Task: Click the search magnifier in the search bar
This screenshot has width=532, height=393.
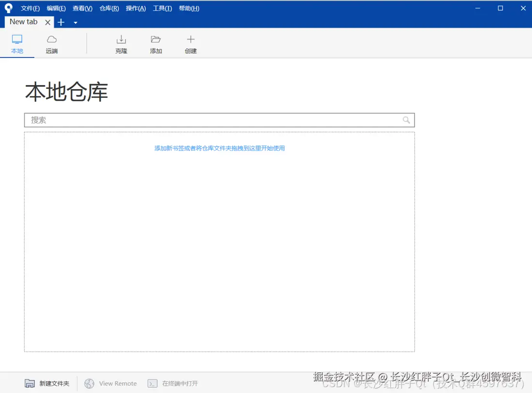Action: [406, 120]
